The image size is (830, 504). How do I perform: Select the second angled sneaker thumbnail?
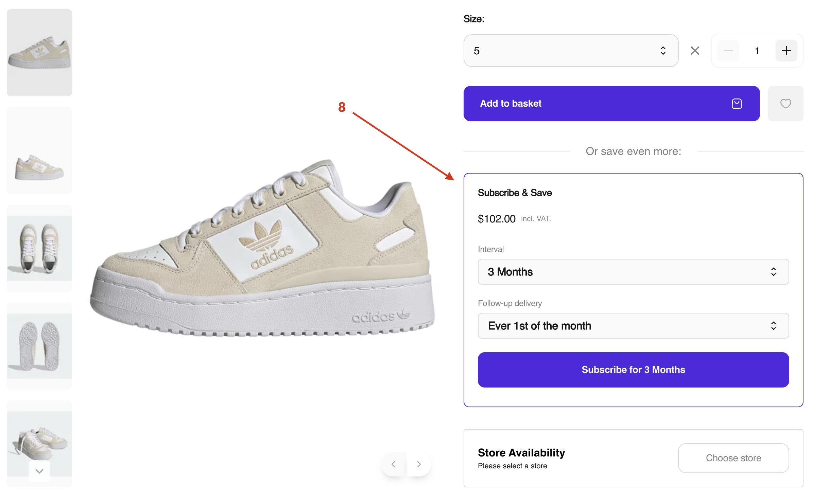39,150
